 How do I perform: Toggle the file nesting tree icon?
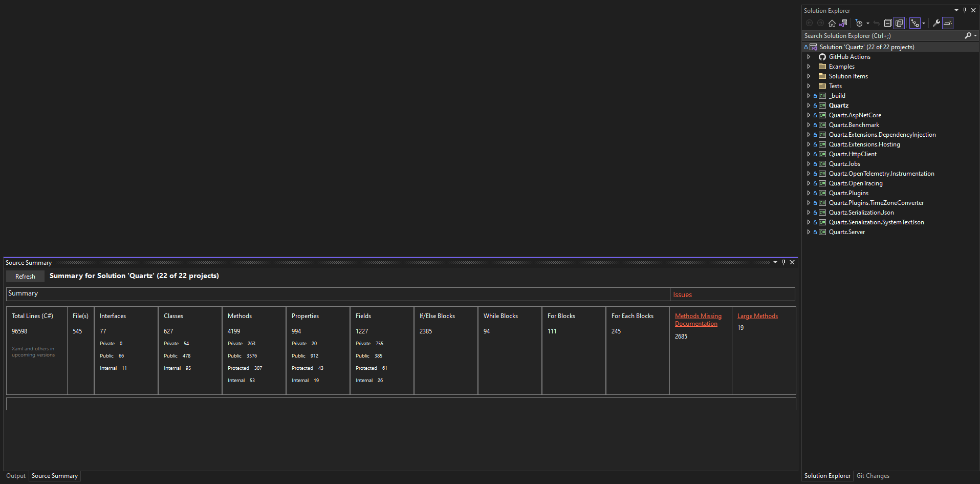pyautogui.click(x=915, y=23)
